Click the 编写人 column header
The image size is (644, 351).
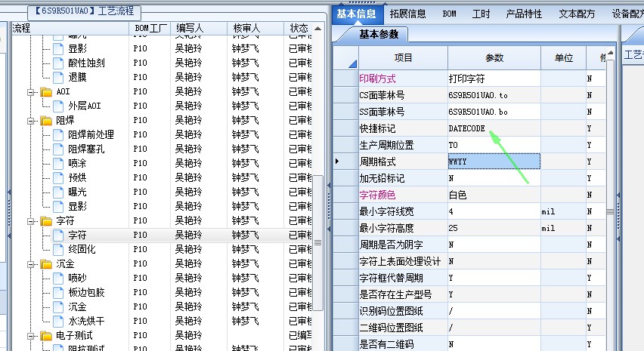pyautogui.click(x=199, y=28)
